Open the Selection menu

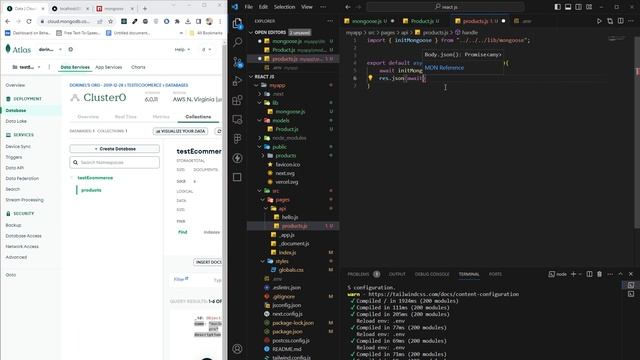click(284, 7)
